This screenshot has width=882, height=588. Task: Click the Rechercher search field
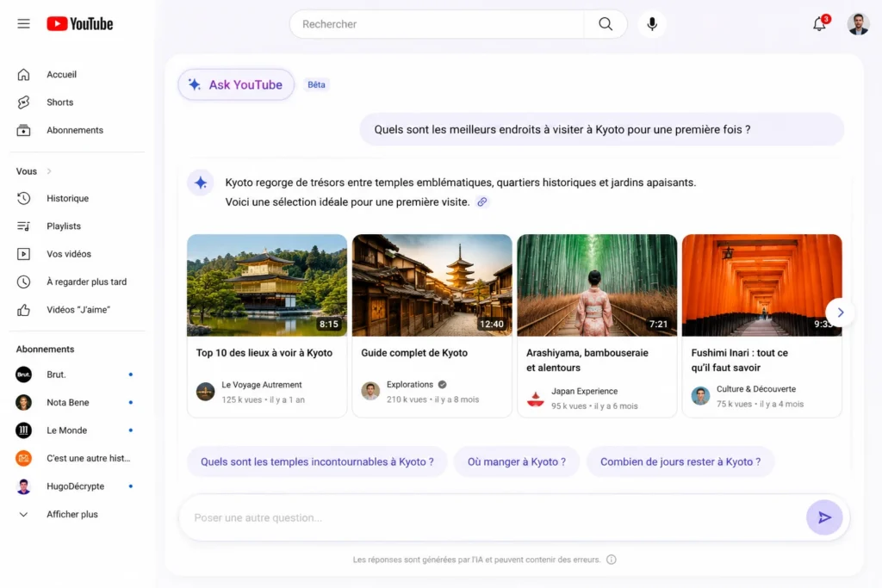point(437,24)
